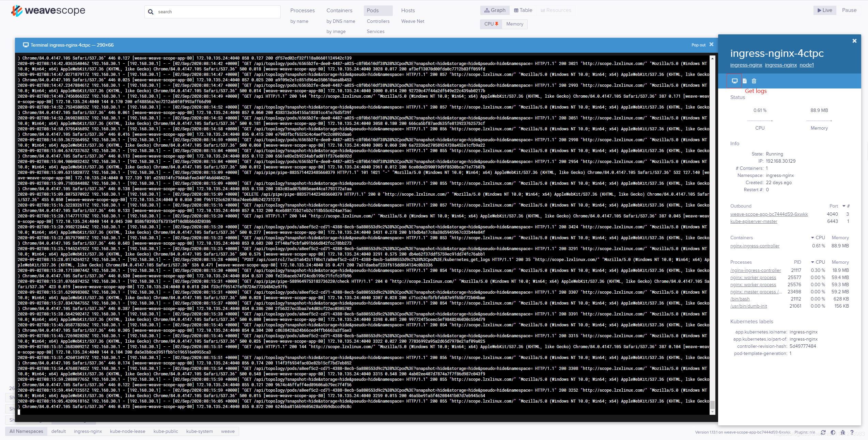Open the nginx-ingress-controller container link

tap(755, 246)
